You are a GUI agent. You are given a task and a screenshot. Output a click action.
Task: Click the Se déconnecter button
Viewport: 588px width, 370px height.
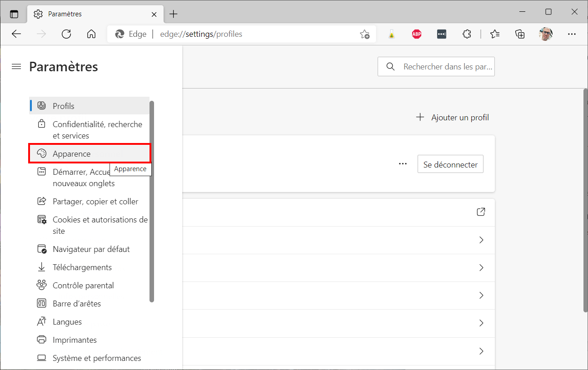tap(450, 164)
